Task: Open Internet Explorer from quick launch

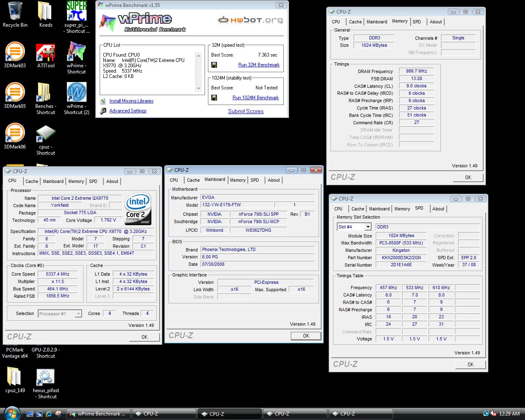Action: 49,414
